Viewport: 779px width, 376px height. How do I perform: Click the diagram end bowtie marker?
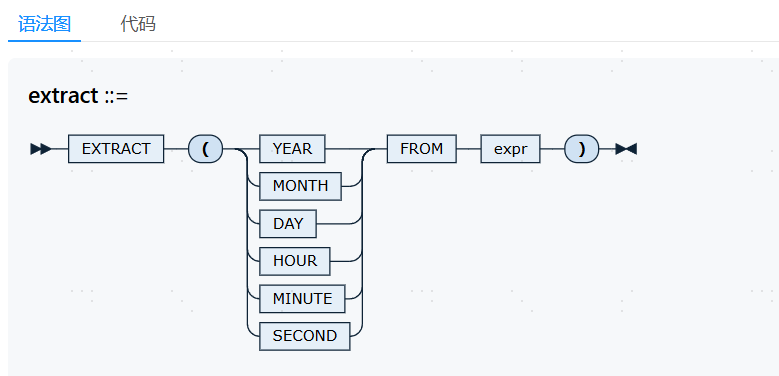(626, 149)
